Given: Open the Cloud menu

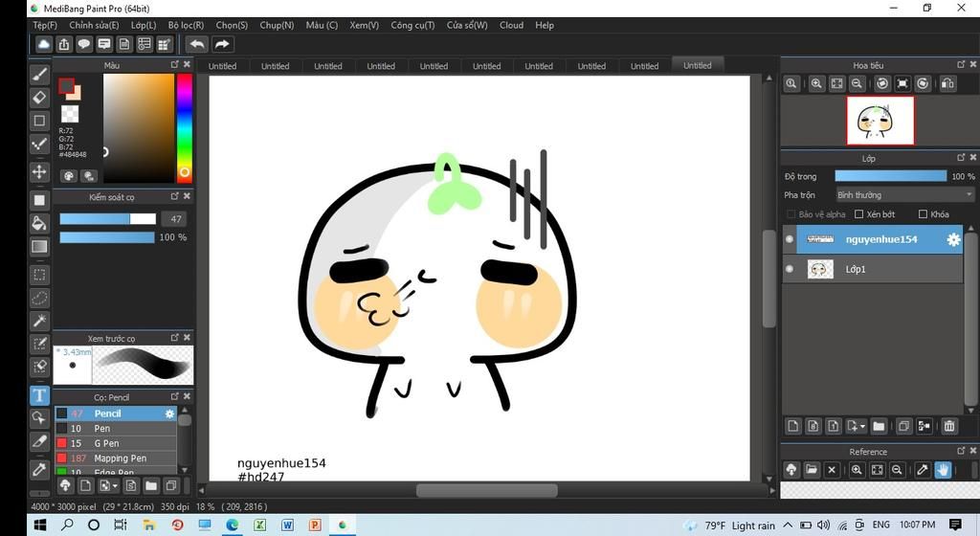Looking at the screenshot, I should pos(511,25).
